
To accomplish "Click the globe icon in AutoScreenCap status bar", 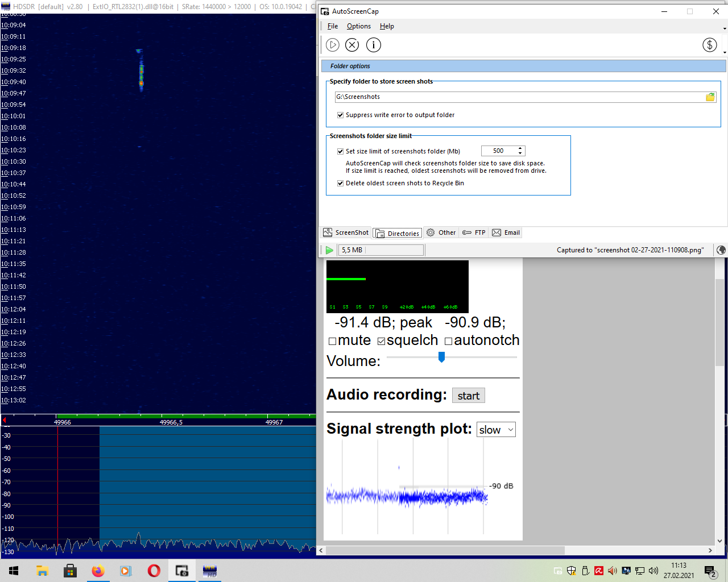I will point(721,250).
